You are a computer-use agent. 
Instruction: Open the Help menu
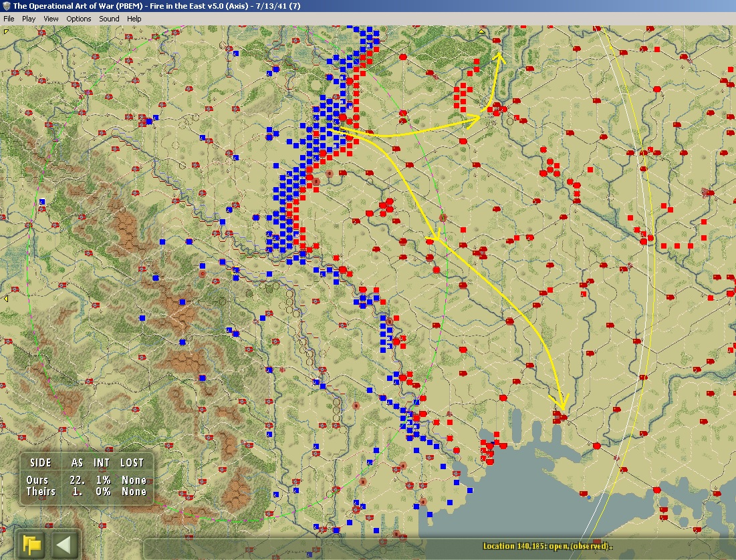click(134, 19)
